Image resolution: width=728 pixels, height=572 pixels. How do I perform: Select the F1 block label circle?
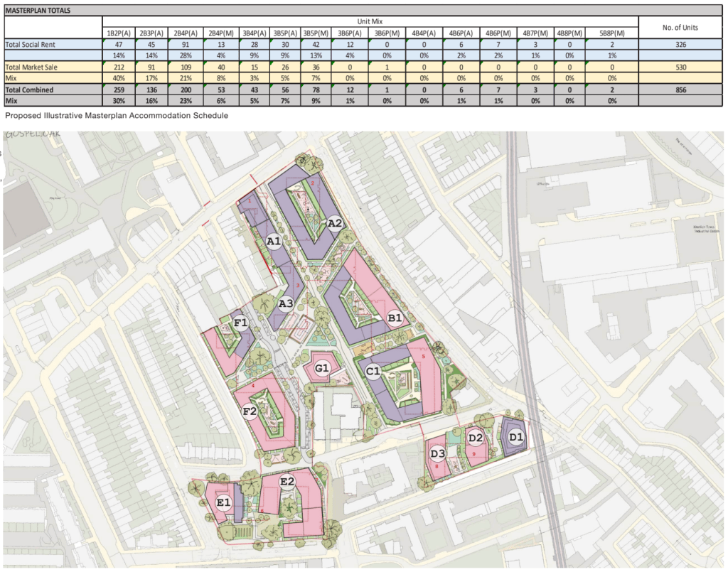click(241, 324)
